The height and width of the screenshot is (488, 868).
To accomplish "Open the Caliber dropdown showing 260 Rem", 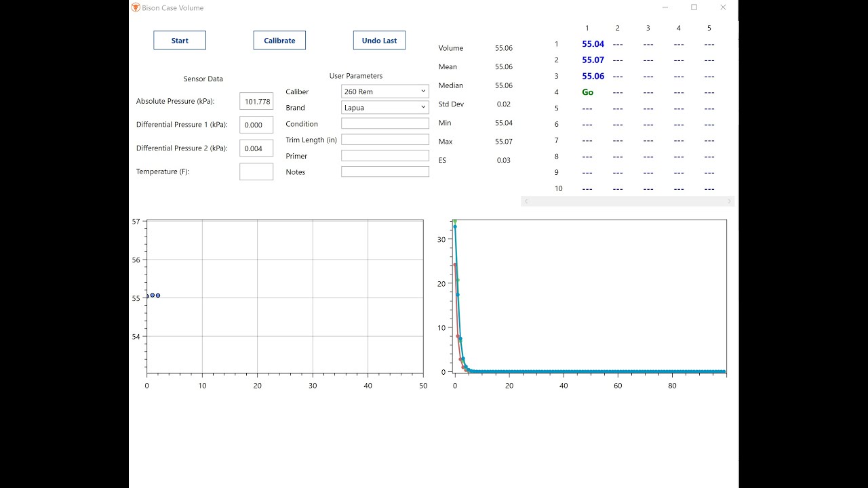I will (385, 91).
